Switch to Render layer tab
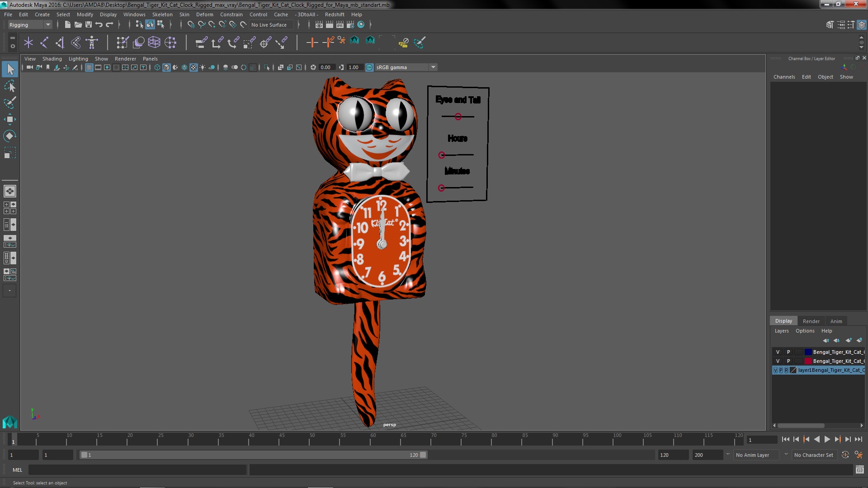Image resolution: width=868 pixels, height=488 pixels. coord(811,321)
